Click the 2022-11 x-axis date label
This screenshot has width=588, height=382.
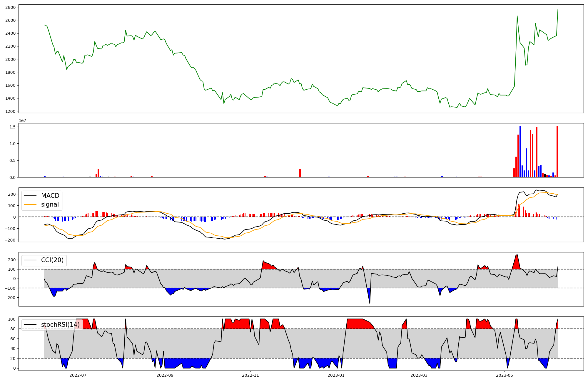tap(250, 375)
